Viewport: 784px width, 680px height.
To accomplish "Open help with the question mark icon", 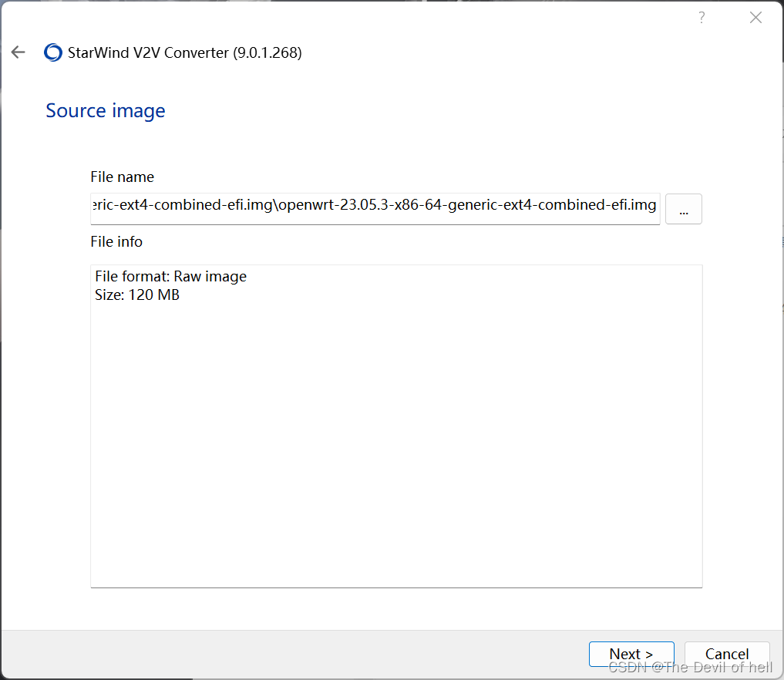I will click(702, 18).
